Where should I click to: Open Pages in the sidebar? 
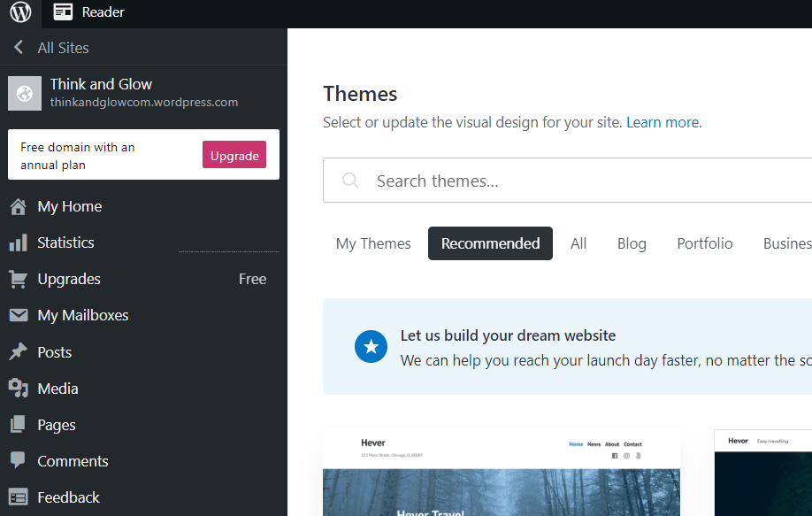[56, 425]
